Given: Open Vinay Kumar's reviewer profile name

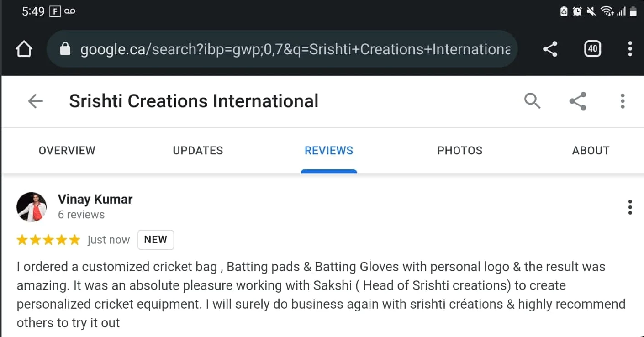Looking at the screenshot, I should 95,200.
